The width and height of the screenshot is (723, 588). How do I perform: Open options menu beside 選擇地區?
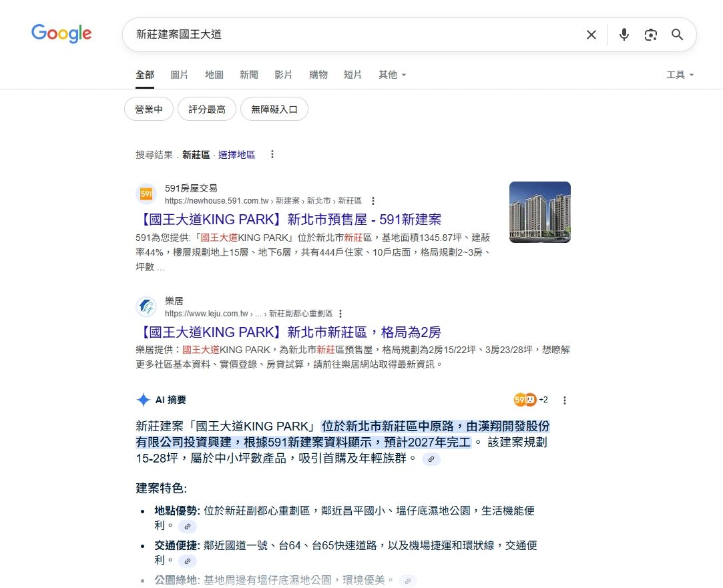(x=272, y=154)
